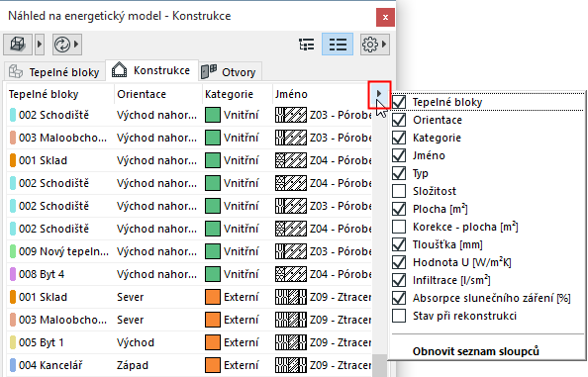This screenshot has height=377, width=588.
Task: Toggle the Infiltrace column checkbox
Action: (399, 280)
